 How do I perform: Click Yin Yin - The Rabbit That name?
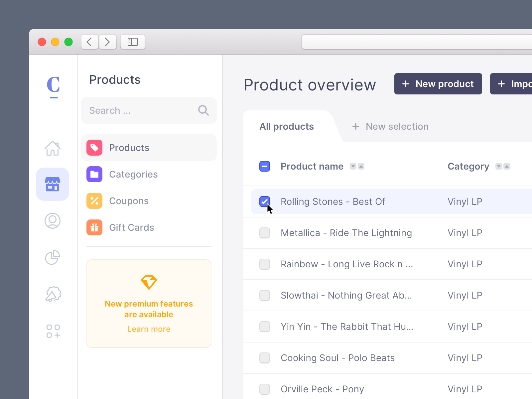347,327
